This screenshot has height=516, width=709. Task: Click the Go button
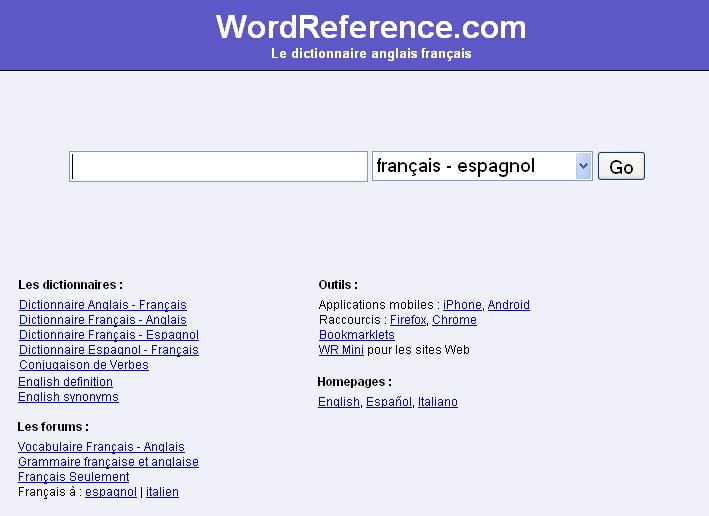[x=621, y=166]
